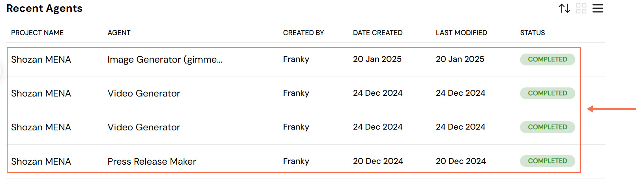Switch to list view icon
Viewport: 644px width, 180px height.
[x=598, y=8]
